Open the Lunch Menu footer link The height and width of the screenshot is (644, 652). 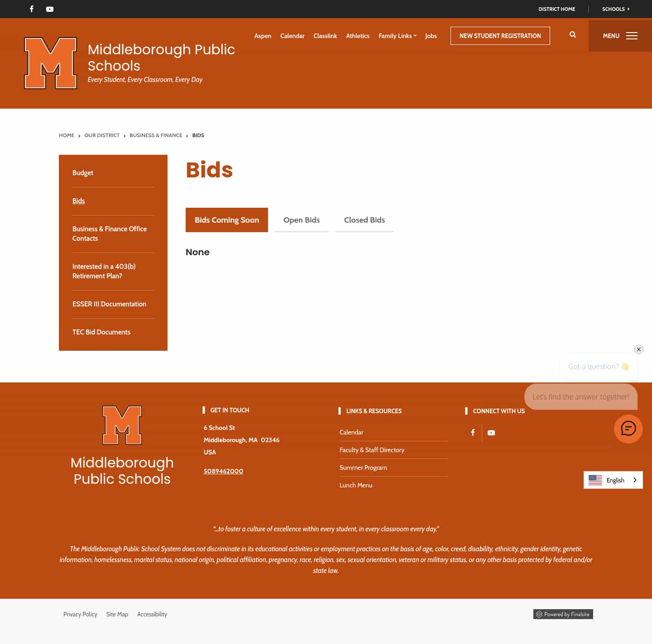tap(356, 485)
